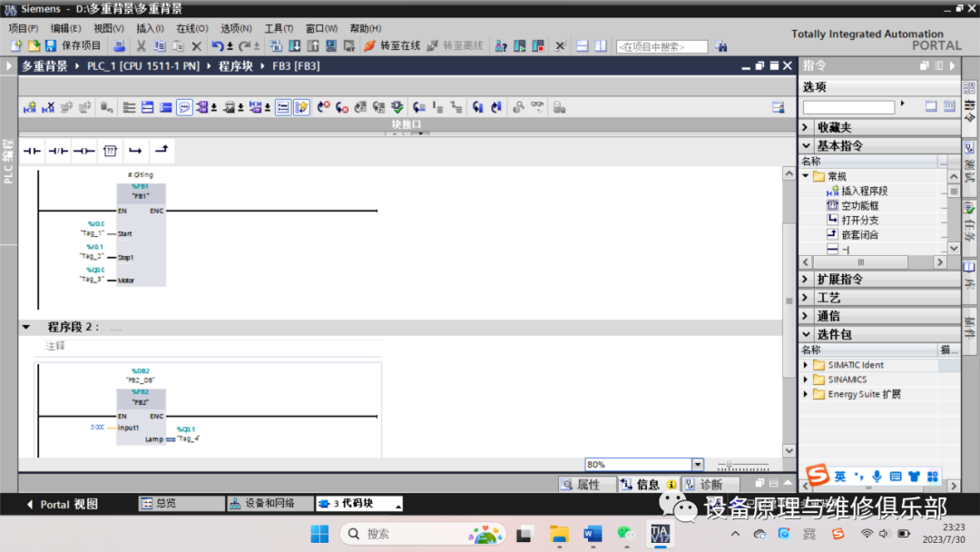Select the 代码块 taskbar button

point(358,503)
